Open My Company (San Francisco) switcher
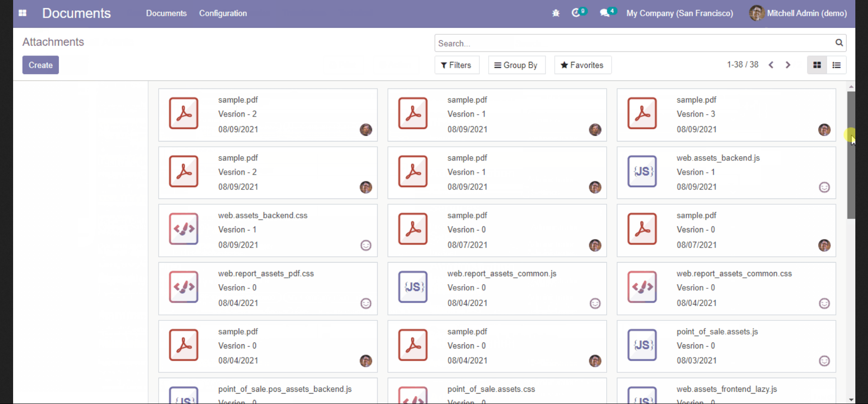868x404 pixels. coord(679,13)
